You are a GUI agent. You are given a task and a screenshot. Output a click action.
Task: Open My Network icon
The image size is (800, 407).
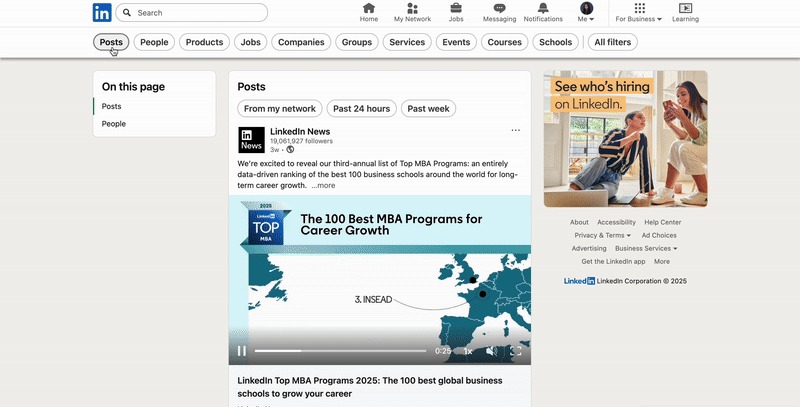[x=412, y=9]
